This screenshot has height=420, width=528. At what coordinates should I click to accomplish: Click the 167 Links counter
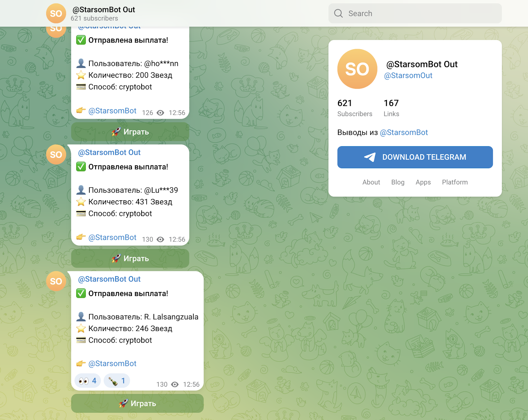click(x=391, y=108)
